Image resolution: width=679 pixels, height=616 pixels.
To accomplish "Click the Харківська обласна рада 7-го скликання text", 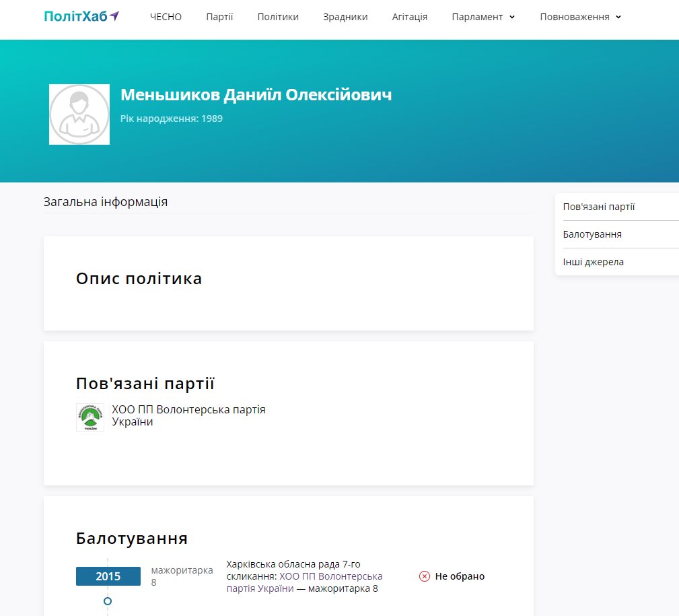I will (293, 570).
